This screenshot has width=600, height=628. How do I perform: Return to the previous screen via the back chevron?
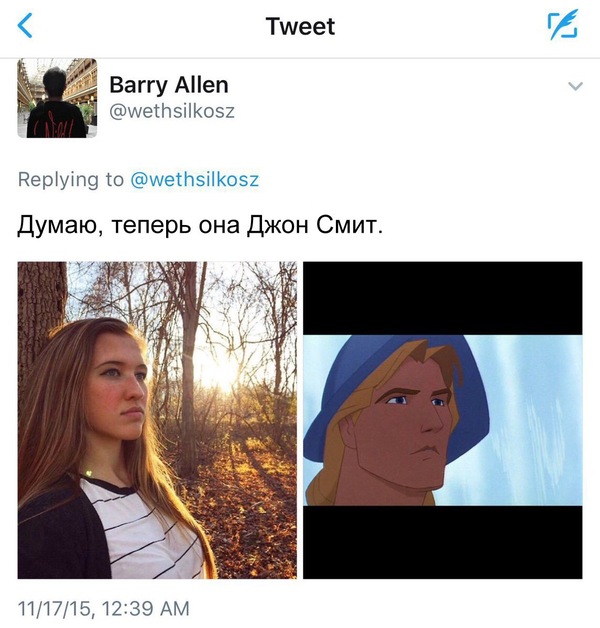(25, 26)
